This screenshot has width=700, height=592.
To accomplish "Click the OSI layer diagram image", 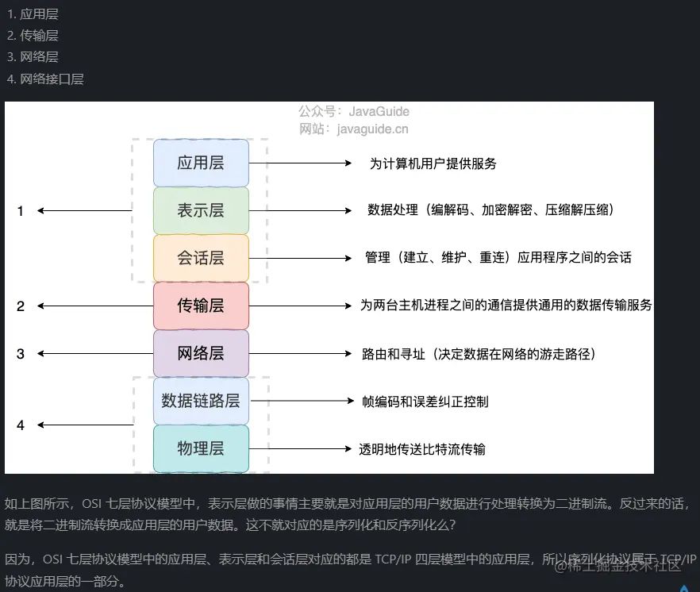I will [x=329, y=287].
